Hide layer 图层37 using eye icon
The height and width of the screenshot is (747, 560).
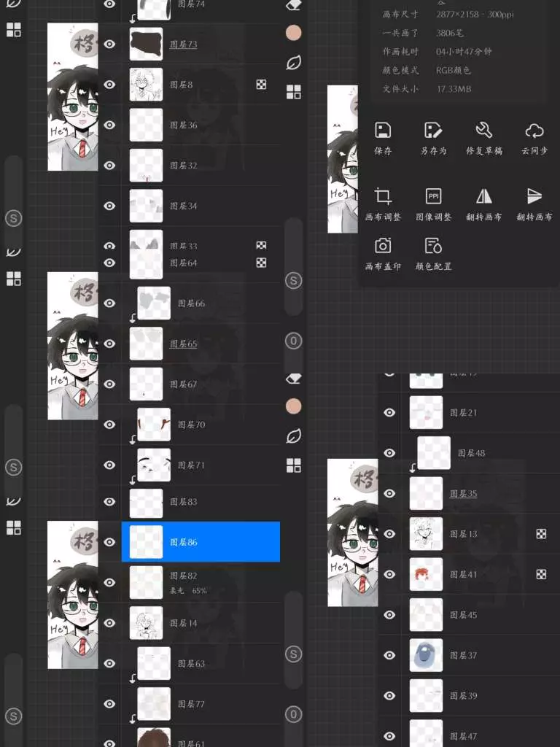click(389, 655)
